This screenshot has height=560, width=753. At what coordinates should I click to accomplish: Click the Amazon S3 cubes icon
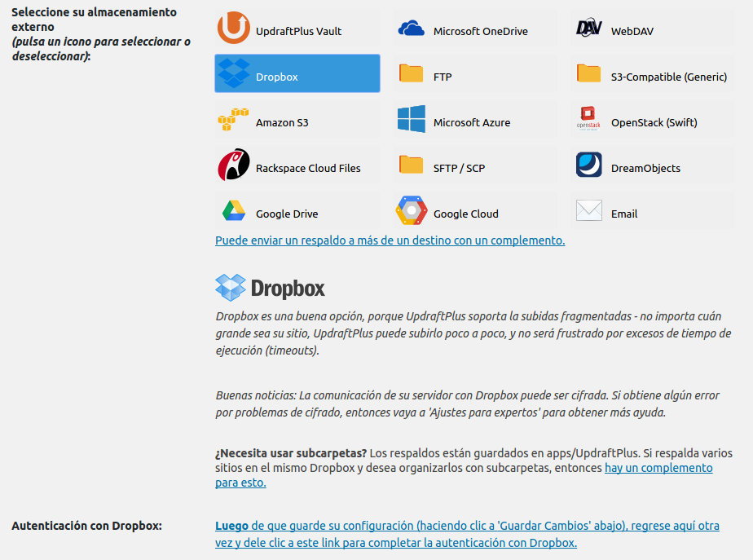tap(233, 119)
